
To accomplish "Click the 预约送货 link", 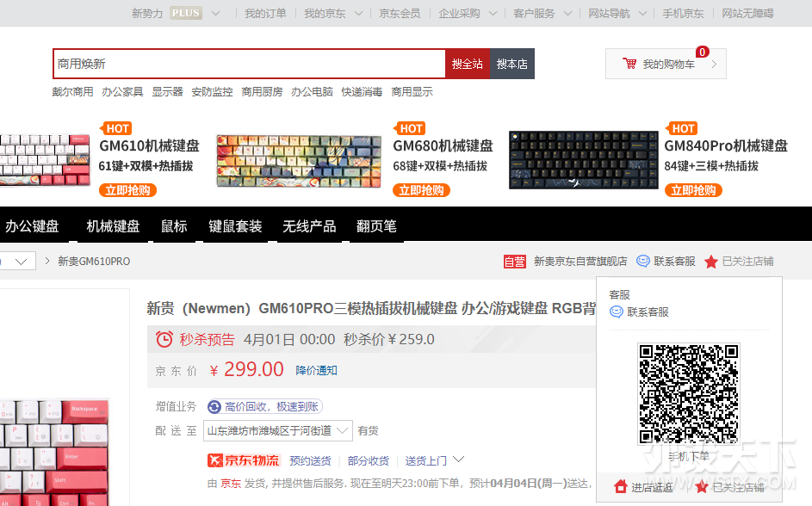I will (x=310, y=460).
